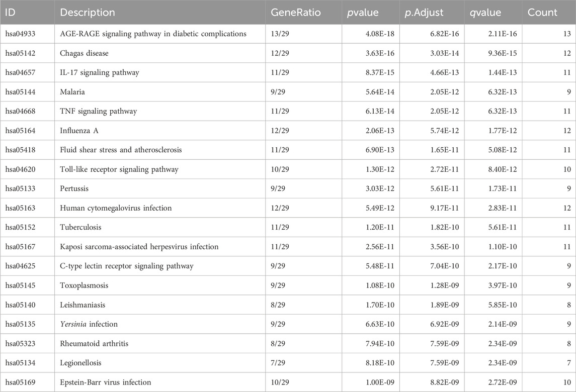Select the Influenza A cell
This screenshot has width=576, height=392.
[x=81, y=131]
